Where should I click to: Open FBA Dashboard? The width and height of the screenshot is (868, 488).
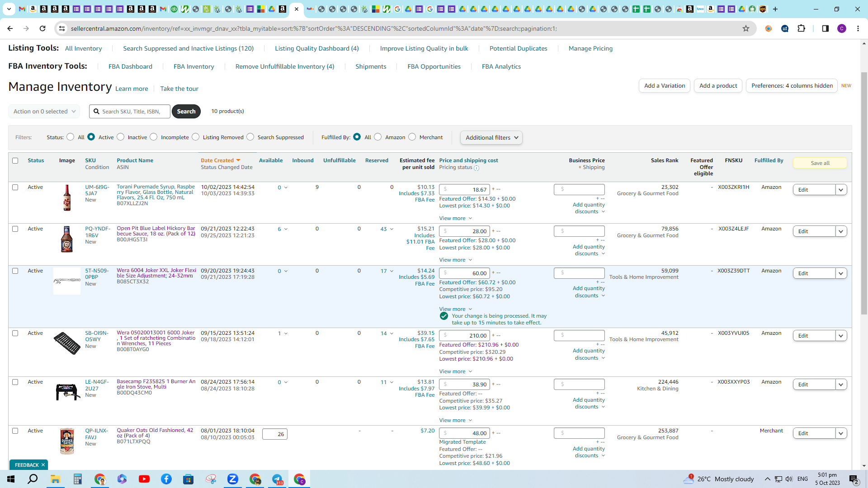130,66
